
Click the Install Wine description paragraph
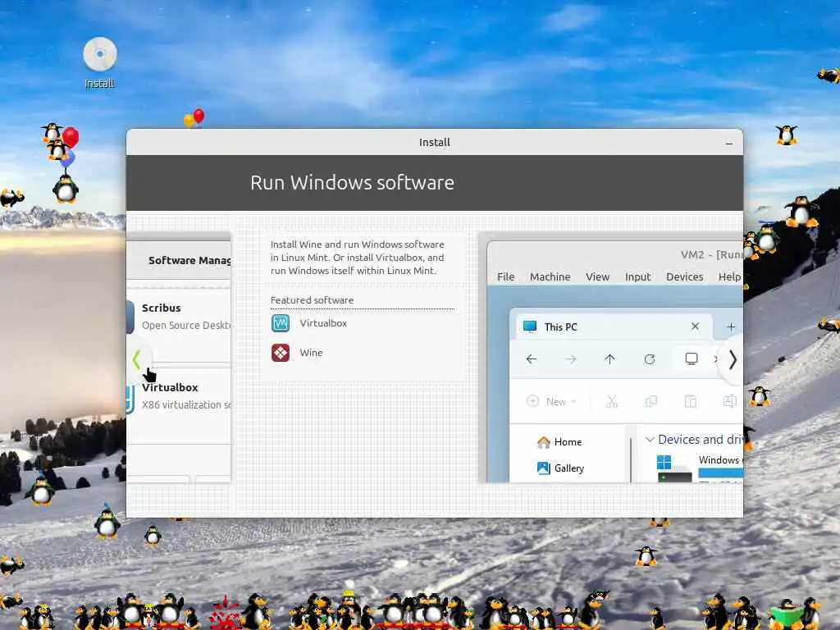(x=358, y=257)
